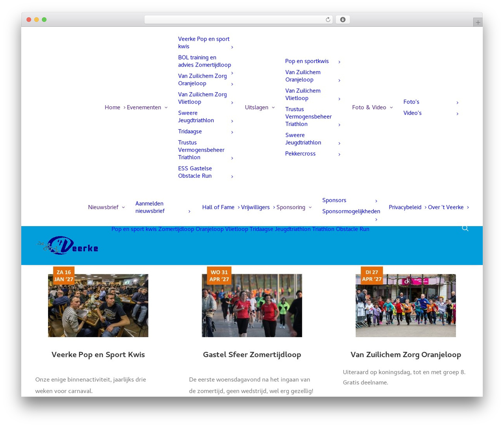The height and width of the screenshot is (427, 504).
Task: Expand the Uitslagen dropdown chevron
Action: click(273, 108)
